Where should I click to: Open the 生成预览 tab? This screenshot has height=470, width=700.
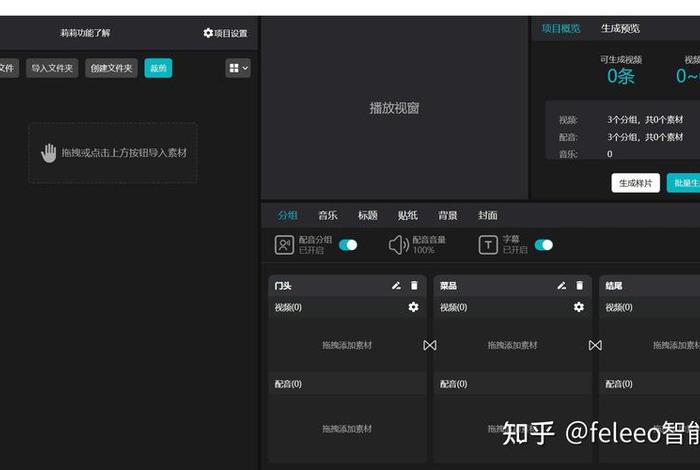(x=620, y=28)
